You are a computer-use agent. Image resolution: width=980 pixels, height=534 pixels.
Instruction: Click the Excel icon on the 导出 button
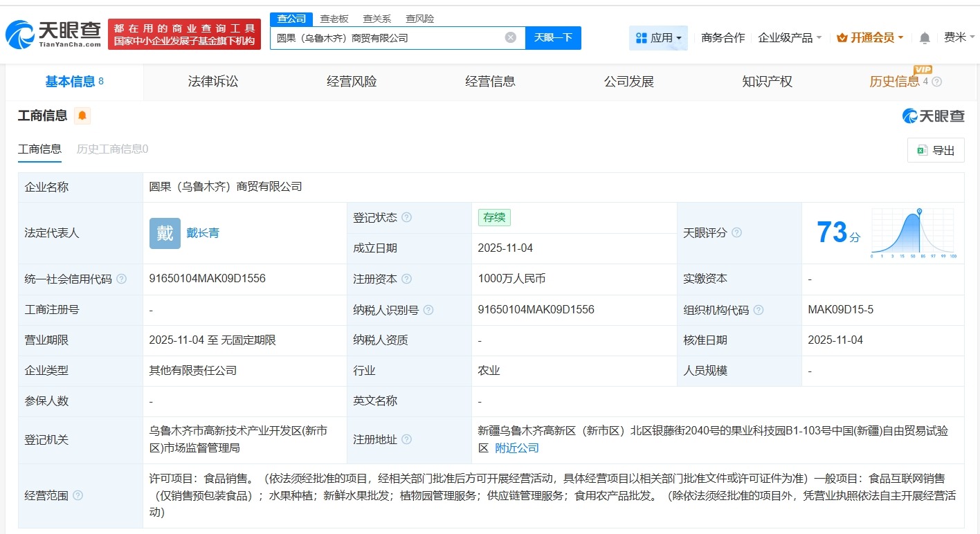pyautogui.click(x=921, y=150)
